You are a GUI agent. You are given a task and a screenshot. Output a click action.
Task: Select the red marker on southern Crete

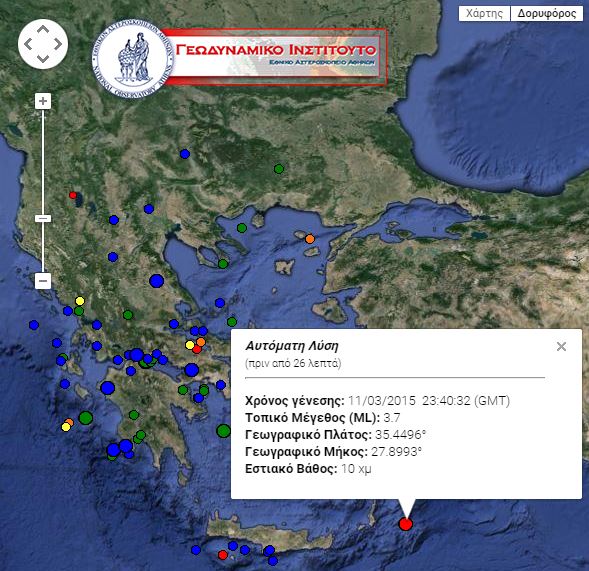223,555
